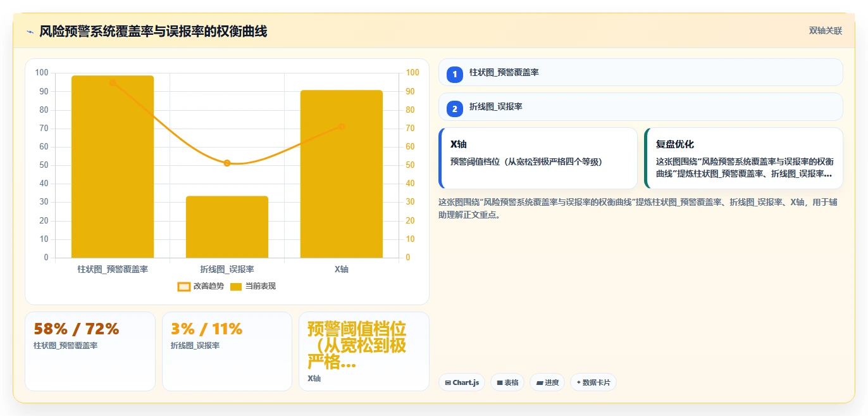Viewport: 868px width, 416px height.
Task: Click the number 2 badge for 折线图_误报率
Action: coord(454,108)
